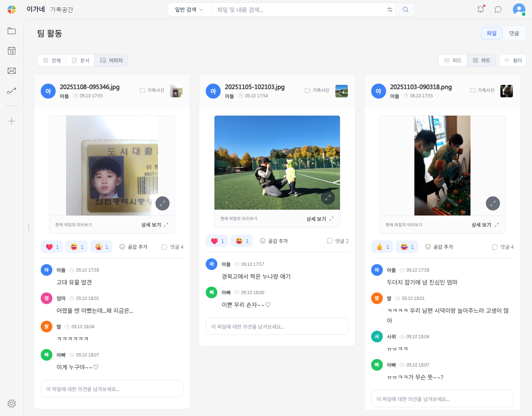Click 엄마 avatar beside 어렸을 땐 comment

[47, 298]
